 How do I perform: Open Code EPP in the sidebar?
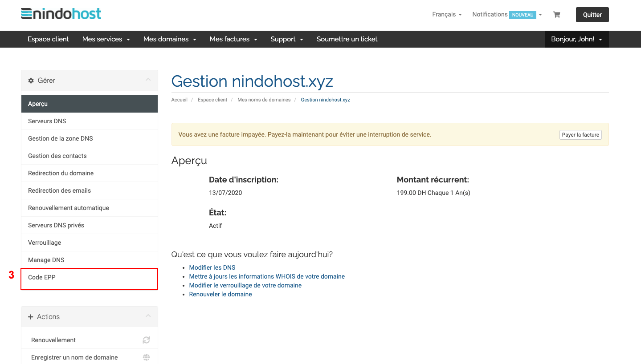point(90,279)
